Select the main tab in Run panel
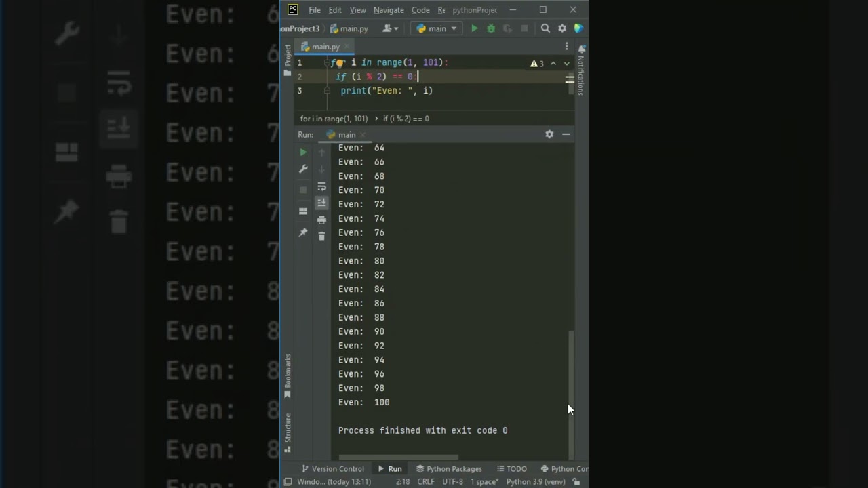The image size is (868, 488). 347,135
